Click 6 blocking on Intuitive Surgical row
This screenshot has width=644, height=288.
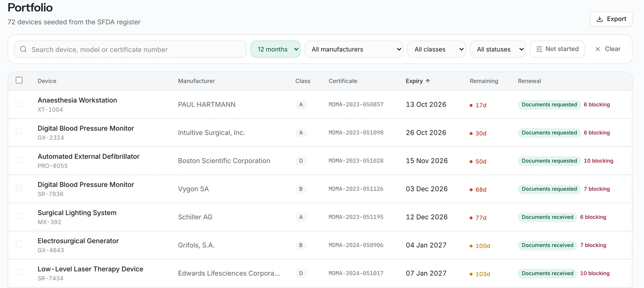[x=597, y=133]
